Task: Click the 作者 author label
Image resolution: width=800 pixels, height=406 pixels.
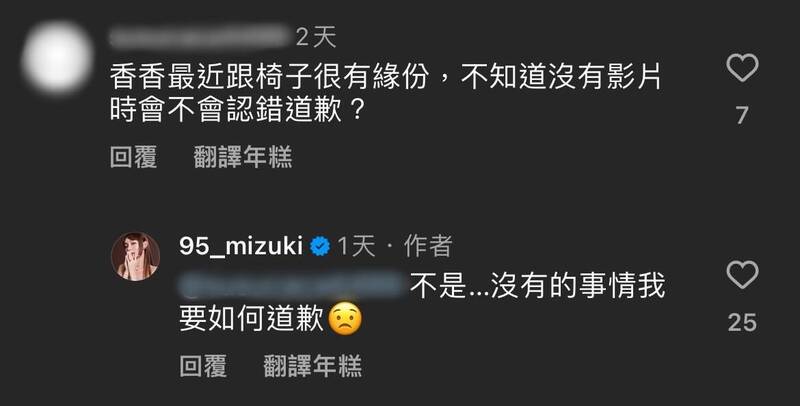Action: click(428, 247)
